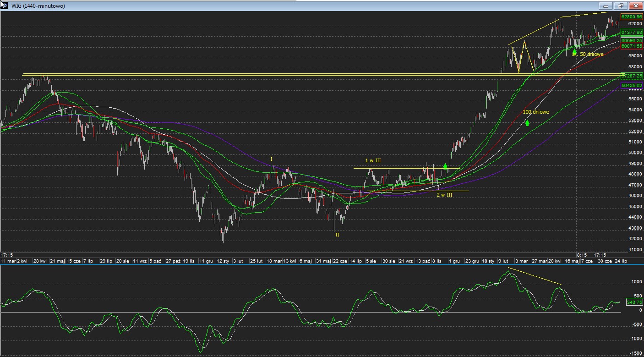Click the '1 w III' wave annotation
The image size is (644, 357).
pyautogui.click(x=373, y=160)
